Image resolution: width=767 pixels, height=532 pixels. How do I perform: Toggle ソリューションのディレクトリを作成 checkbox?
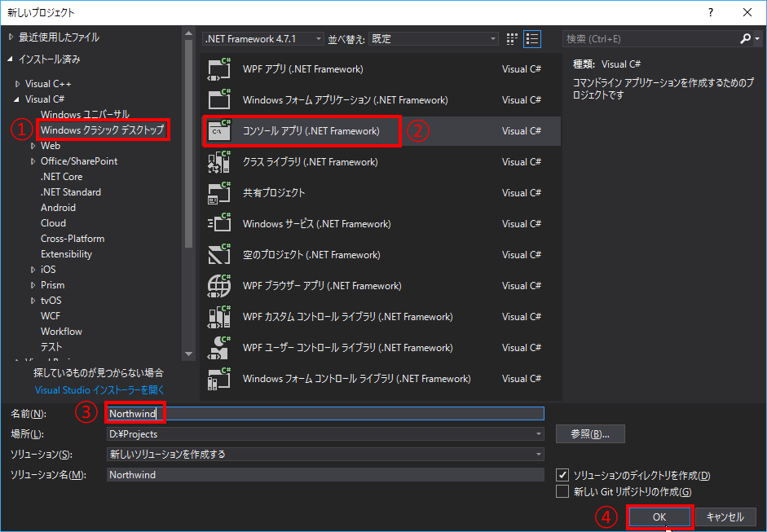pyautogui.click(x=562, y=475)
